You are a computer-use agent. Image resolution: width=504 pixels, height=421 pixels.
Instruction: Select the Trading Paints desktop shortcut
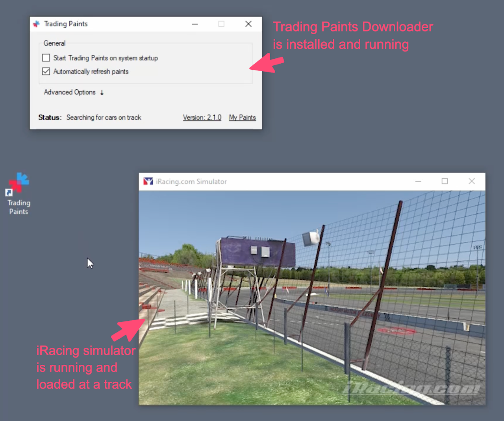(x=19, y=194)
